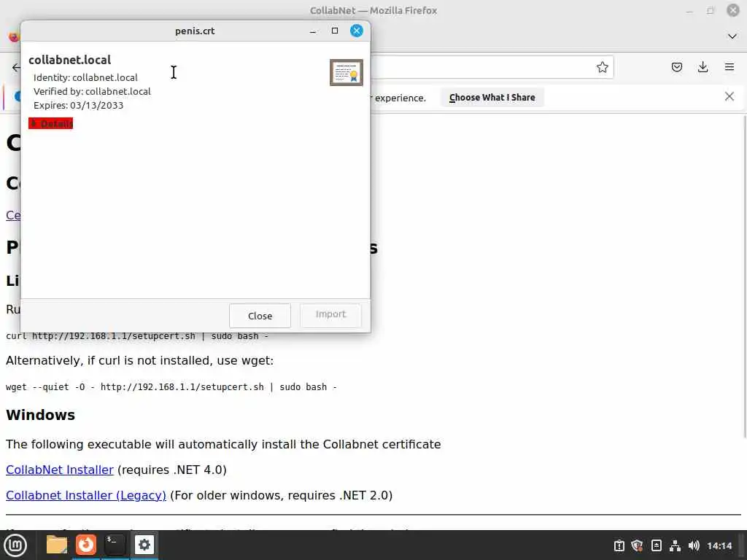Expand the Details section in certificate dialog
Screen dimensions: 747x560
[50, 124]
